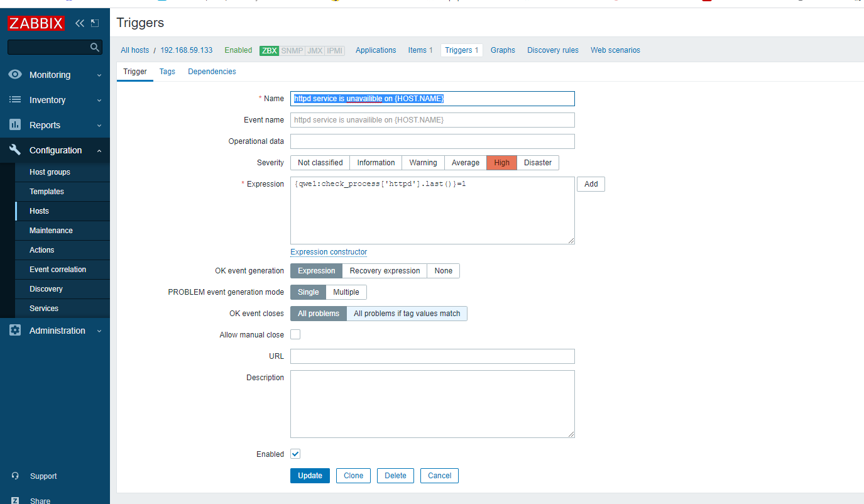Set severity to Not classified
This screenshot has width=864, height=504.
point(320,163)
